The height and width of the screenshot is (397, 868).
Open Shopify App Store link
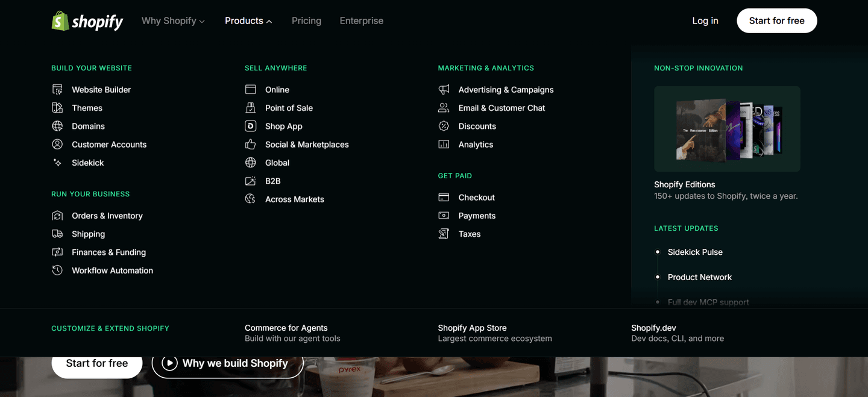point(473,328)
